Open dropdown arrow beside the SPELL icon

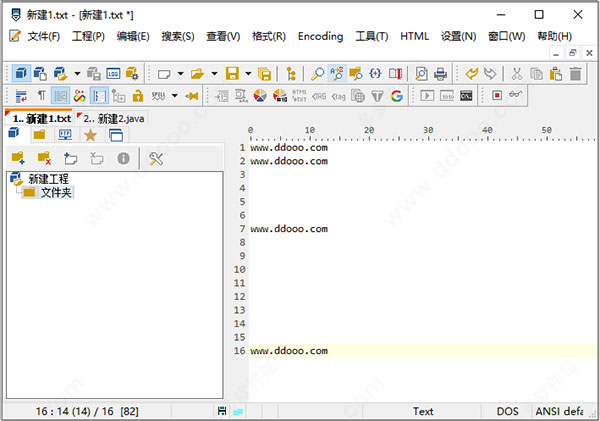(x=174, y=96)
